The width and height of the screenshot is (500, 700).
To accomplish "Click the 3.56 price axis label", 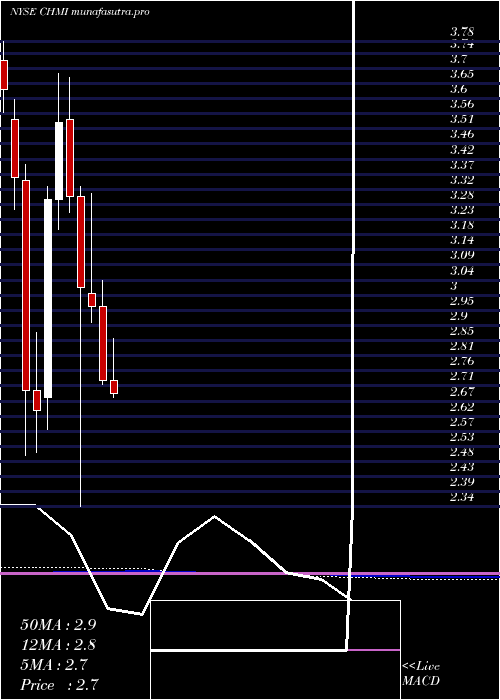I will pyautogui.click(x=462, y=104).
